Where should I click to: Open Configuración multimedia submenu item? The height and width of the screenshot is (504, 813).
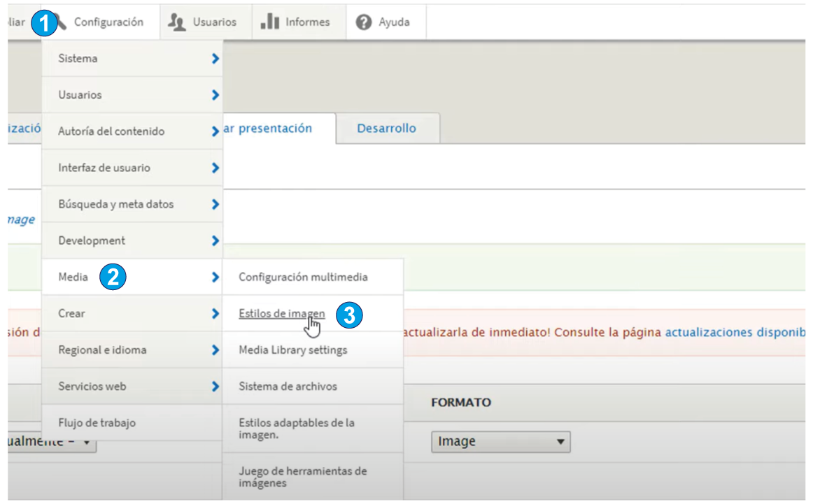(313, 277)
